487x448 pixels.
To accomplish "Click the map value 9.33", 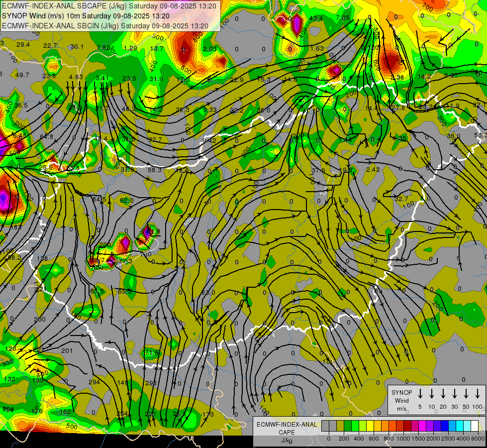I will (x=210, y=110).
